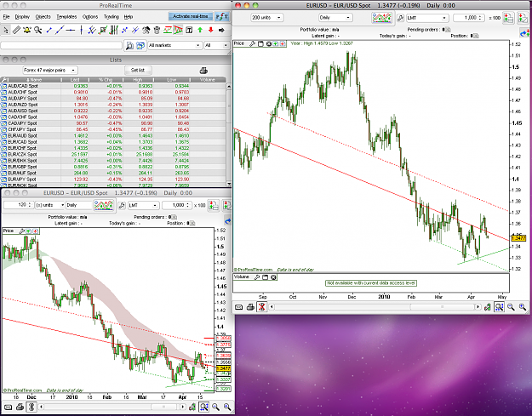
Task: Click the printer icon in Lists window
Action: 203,71
